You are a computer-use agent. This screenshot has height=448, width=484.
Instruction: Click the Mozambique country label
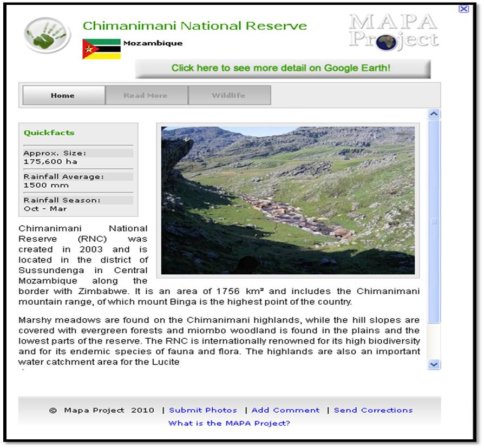tap(153, 43)
